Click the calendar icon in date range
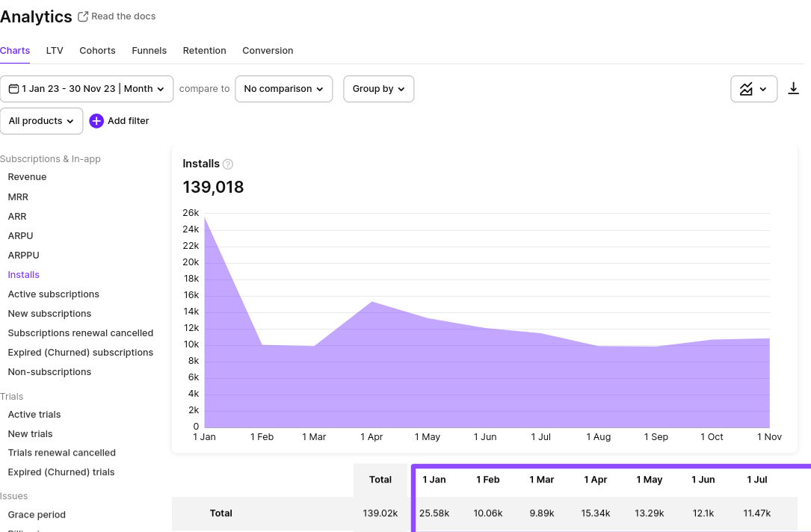Screen dimensions: 811x532 pos(13,89)
